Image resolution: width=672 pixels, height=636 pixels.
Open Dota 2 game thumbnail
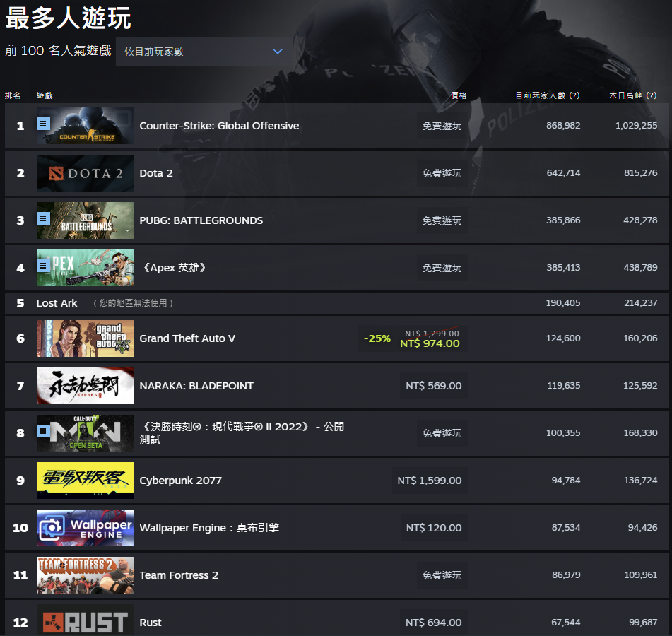(x=86, y=173)
